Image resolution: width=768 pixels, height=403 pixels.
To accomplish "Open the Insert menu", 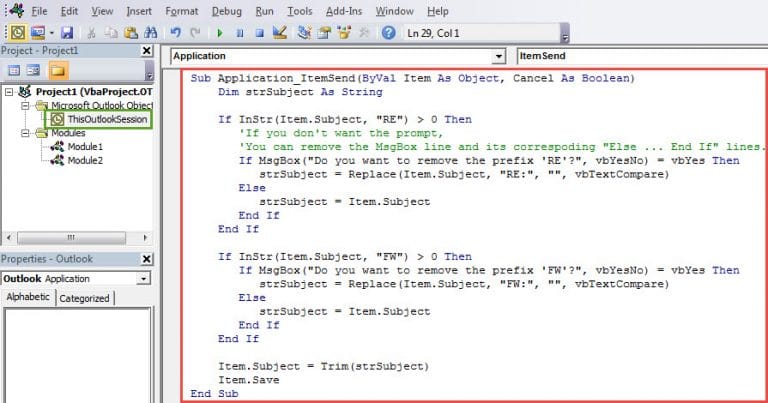I will pos(139,11).
